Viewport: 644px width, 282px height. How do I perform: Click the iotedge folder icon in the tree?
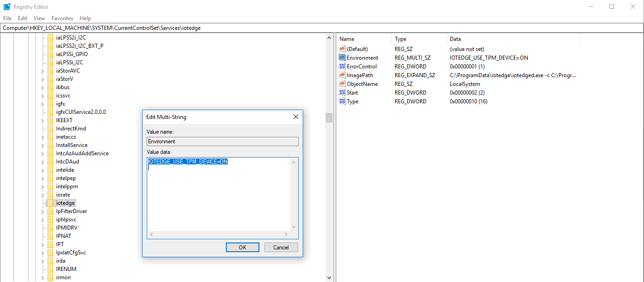tap(50, 203)
